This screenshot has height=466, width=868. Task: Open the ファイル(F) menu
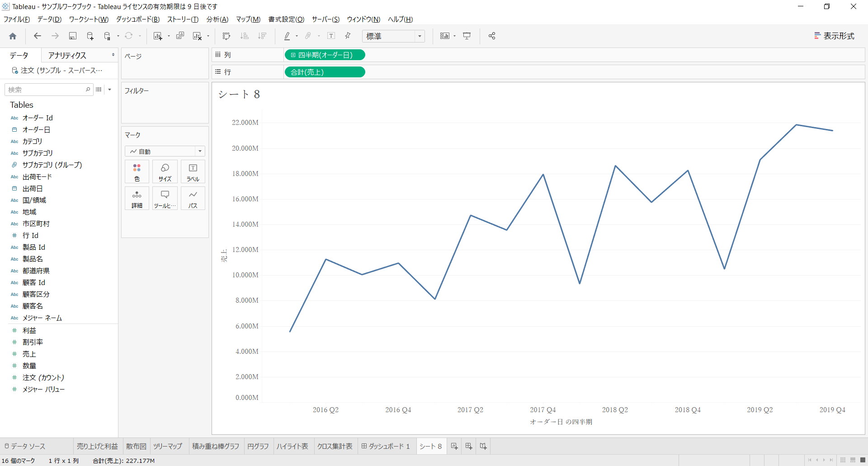point(17,19)
